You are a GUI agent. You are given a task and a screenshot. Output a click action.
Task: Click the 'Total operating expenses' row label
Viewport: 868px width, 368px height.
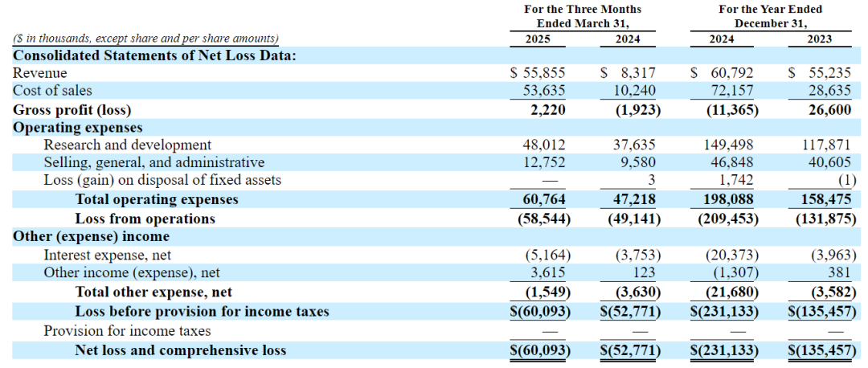[x=157, y=199]
